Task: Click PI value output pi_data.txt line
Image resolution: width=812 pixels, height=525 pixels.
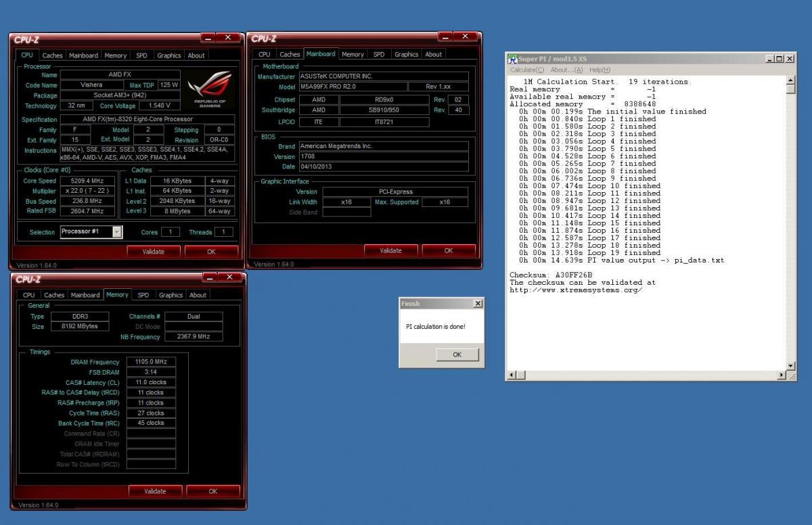Action: (622, 260)
